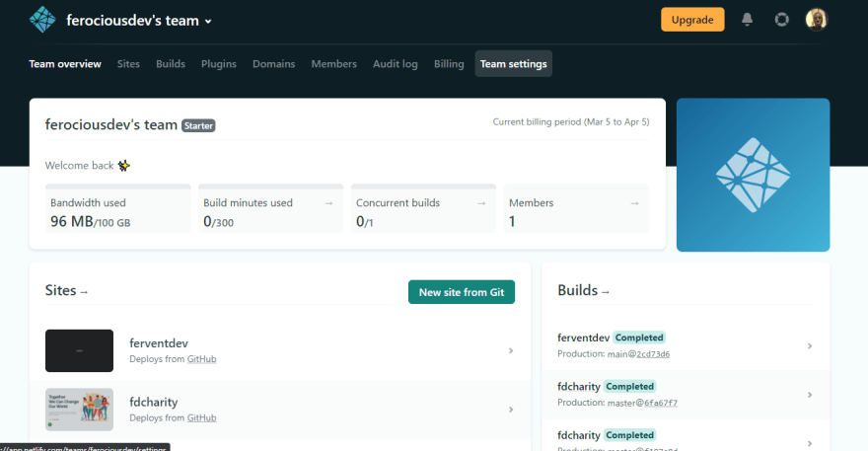The image size is (868, 451).
Task: Open the notifications bell
Action: [748, 20]
